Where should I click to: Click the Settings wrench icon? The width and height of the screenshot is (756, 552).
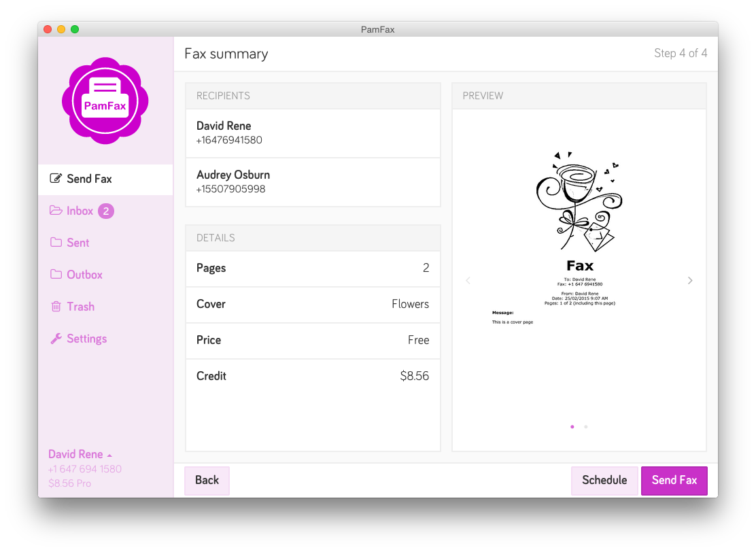click(56, 339)
